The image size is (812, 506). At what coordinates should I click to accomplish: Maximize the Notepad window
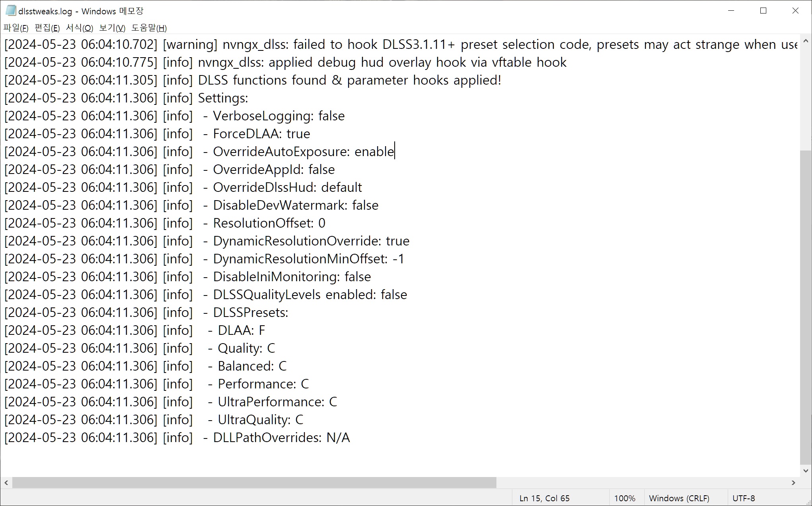763,11
